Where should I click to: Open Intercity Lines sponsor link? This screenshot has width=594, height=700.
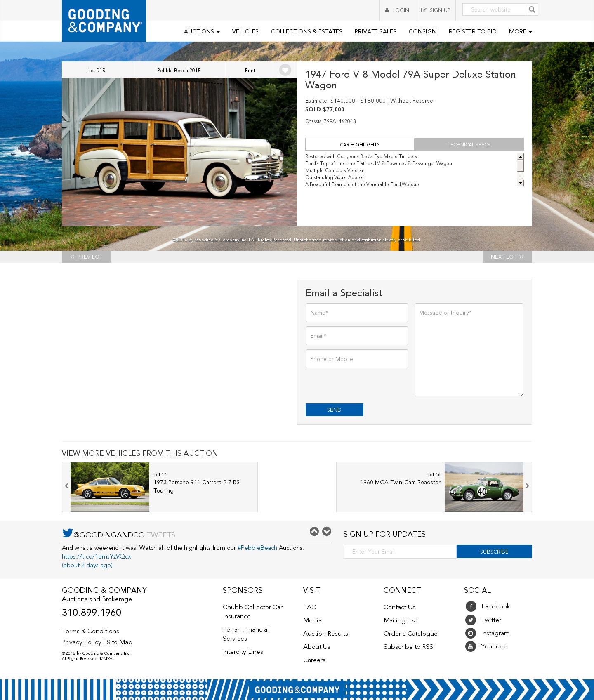coord(243,652)
